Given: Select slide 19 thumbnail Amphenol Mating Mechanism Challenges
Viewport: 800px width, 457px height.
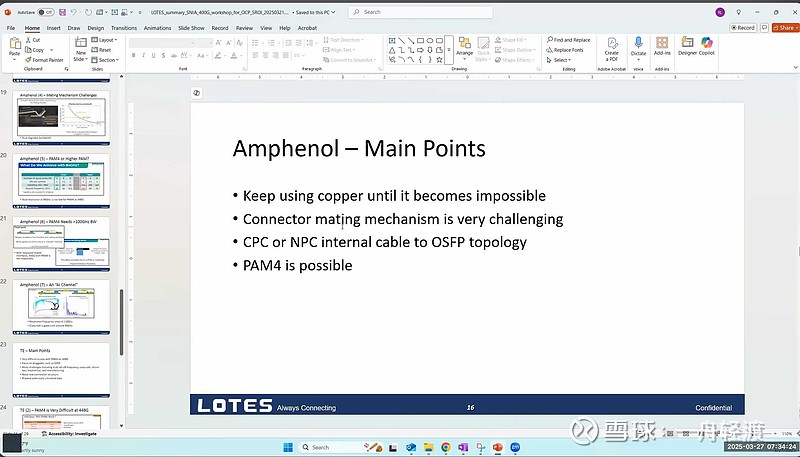Looking at the screenshot, I should [61, 118].
